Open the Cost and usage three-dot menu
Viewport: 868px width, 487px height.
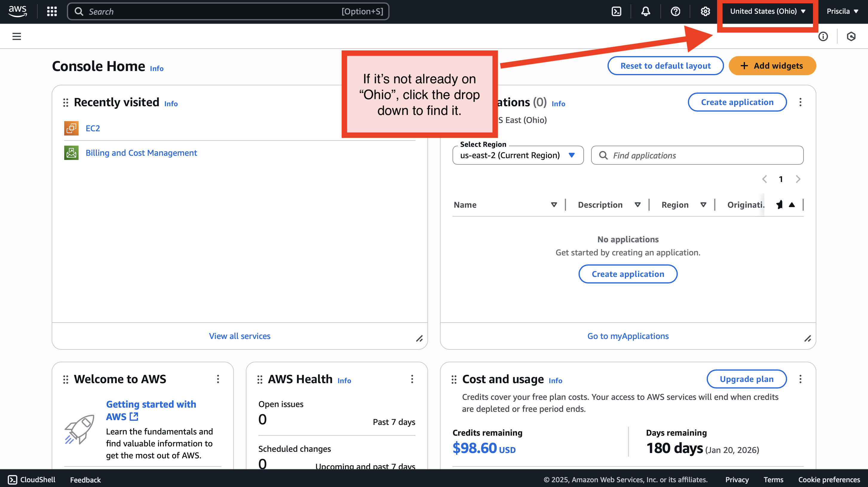(800, 379)
